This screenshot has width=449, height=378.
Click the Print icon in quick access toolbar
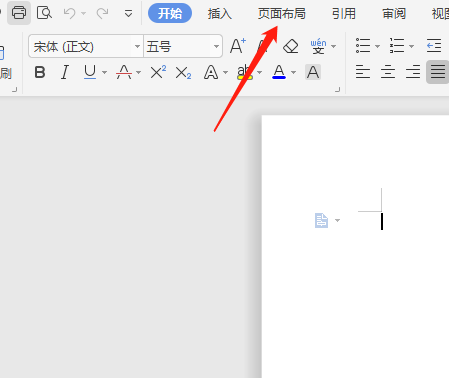click(x=19, y=13)
